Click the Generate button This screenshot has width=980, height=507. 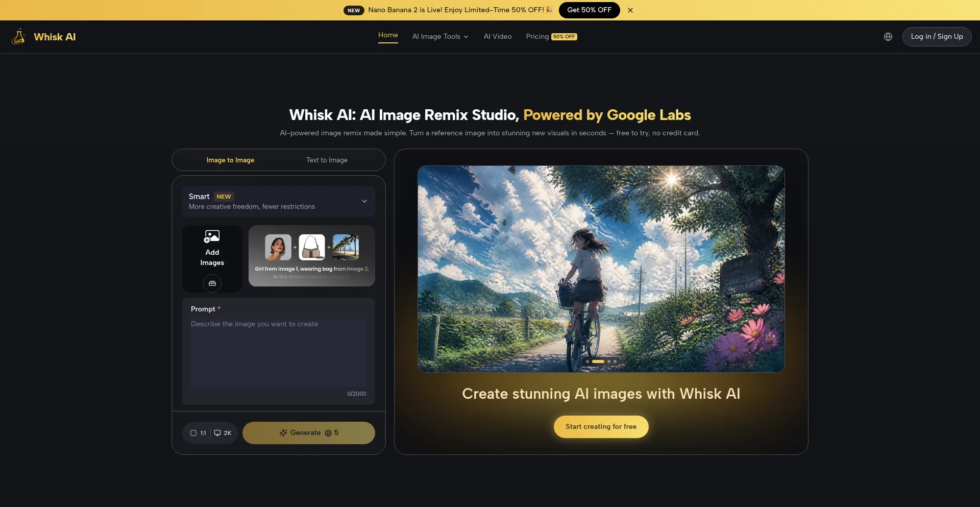coord(309,433)
